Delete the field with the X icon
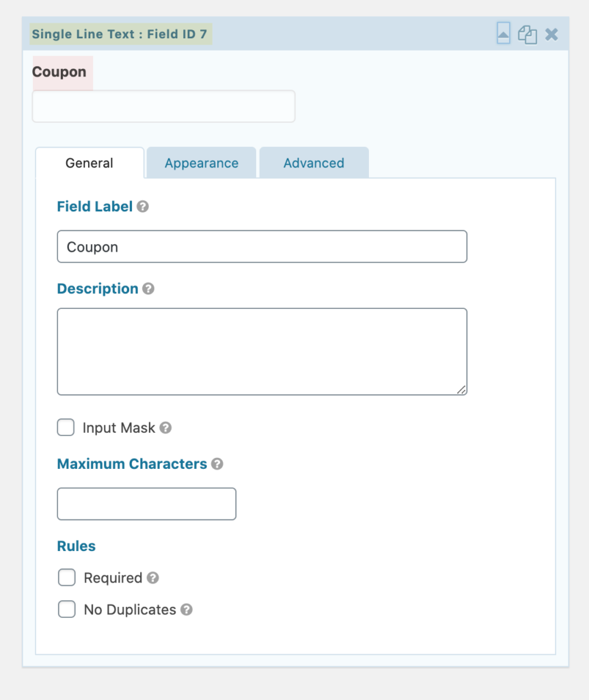The width and height of the screenshot is (589, 700). [x=551, y=34]
